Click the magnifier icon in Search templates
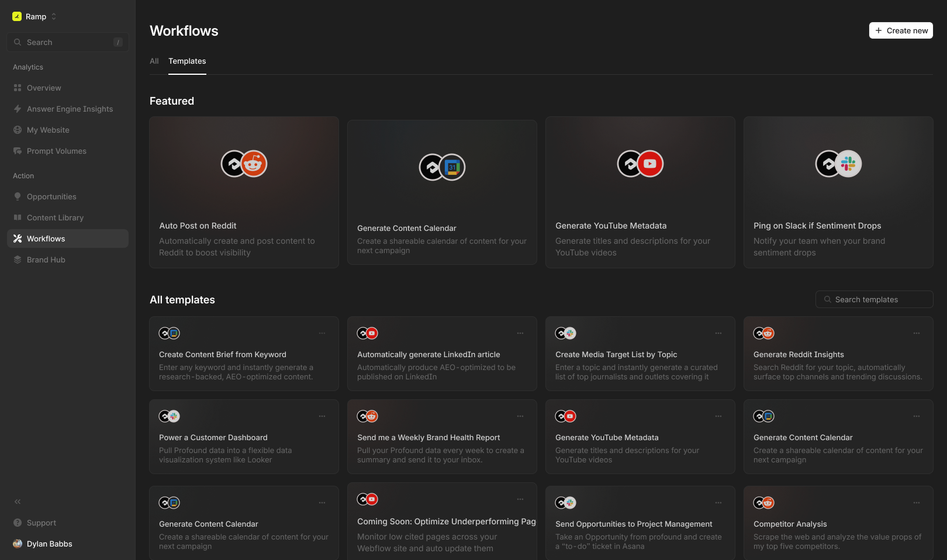This screenshot has height=560, width=947. (x=828, y=299)
